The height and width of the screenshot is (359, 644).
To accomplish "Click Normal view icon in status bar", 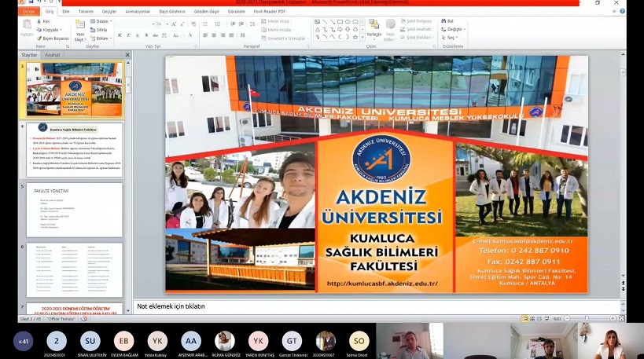I will pos(525,318).
